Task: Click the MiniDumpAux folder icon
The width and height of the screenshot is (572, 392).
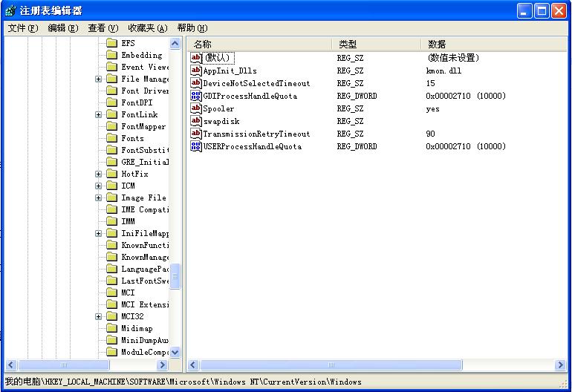Action: pos(111,340)
